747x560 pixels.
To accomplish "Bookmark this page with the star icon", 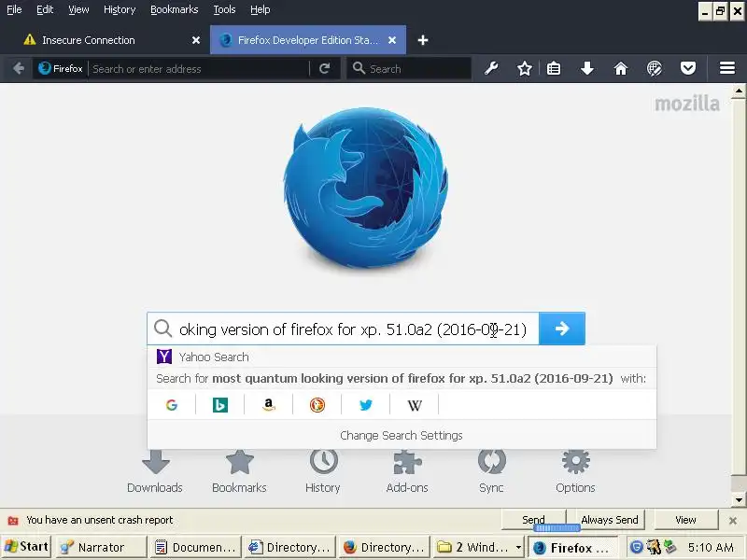I will [x=525, y=68].
